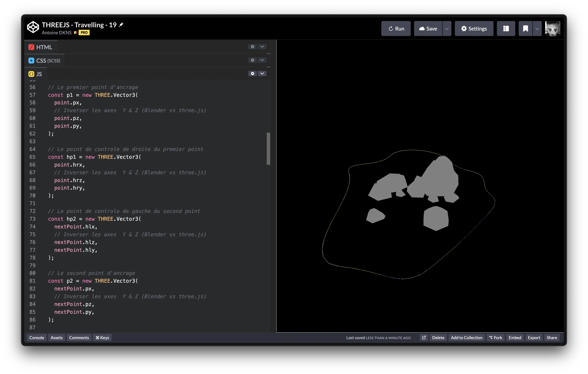This screenshot has height=374, width=588.
Task: Toggle the Assets panel
Action: (56, 338)
